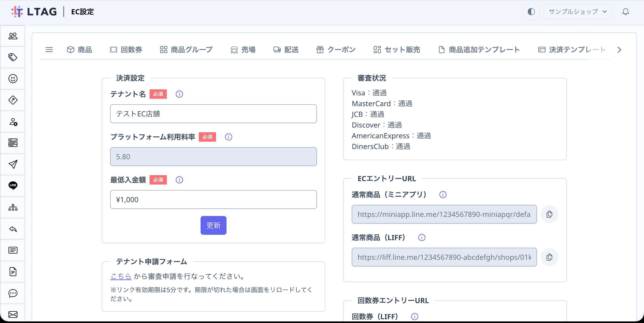644x323 pixels.
Task: Switch to the セット販売 tab
Action: pyautogui.click(x=397, y=50)
